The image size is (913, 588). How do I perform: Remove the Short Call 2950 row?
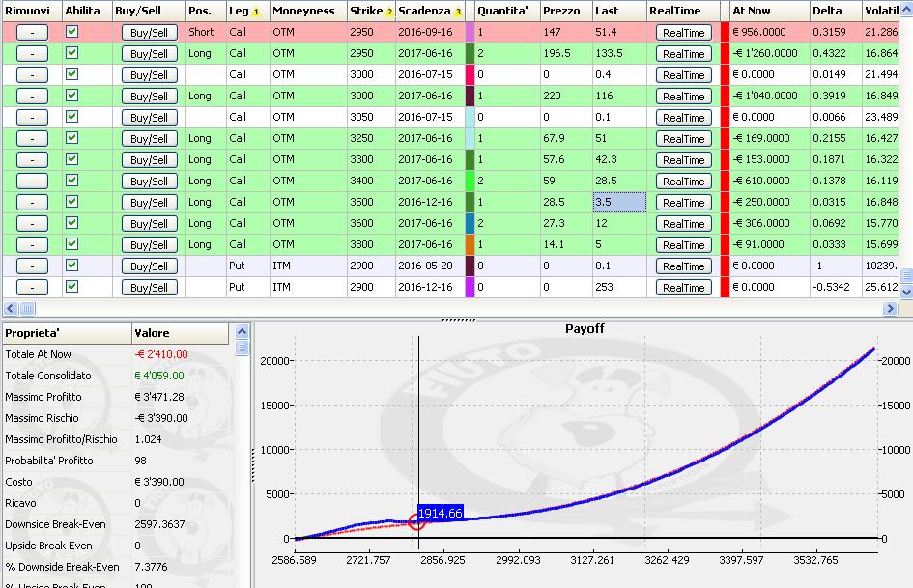coord(32,33)
